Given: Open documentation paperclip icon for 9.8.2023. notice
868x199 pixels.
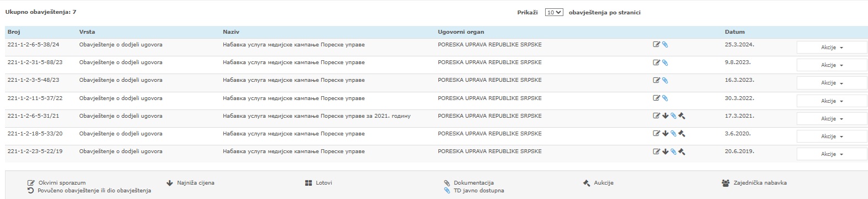Looking at the screenshot, I should pos(665,62).
